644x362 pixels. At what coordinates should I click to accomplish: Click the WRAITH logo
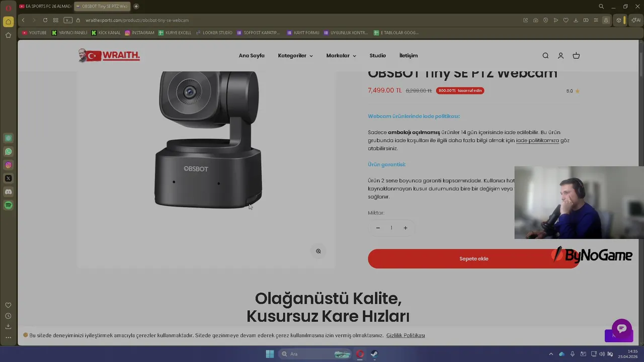pyautogui.click(x=109, y=55)
